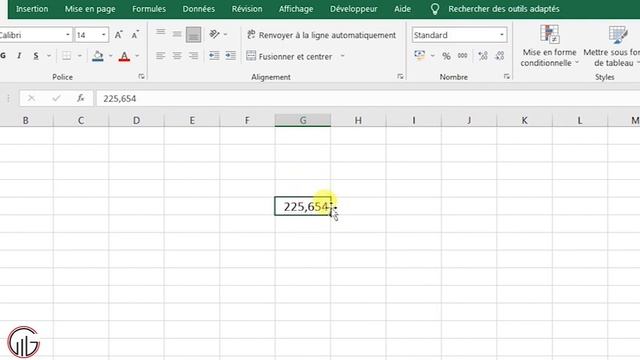Remove a decimal place
The width and height of the screenshot is (640, 360).
(500, 56)
